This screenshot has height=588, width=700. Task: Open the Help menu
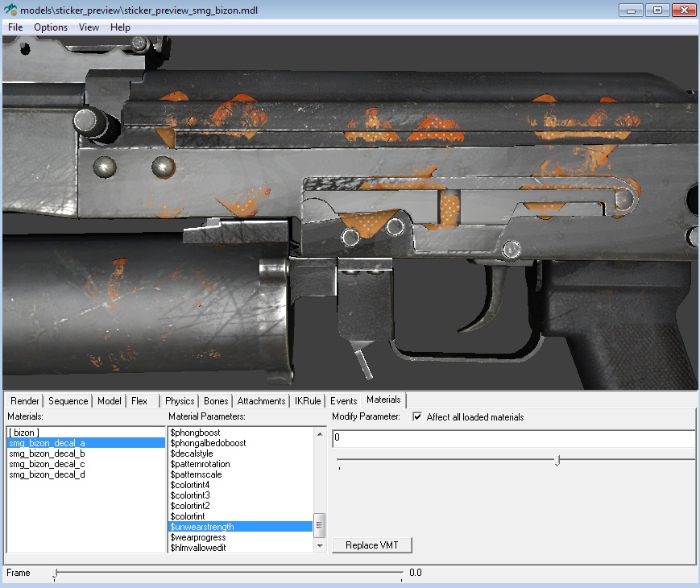click(x=120, y=27)
